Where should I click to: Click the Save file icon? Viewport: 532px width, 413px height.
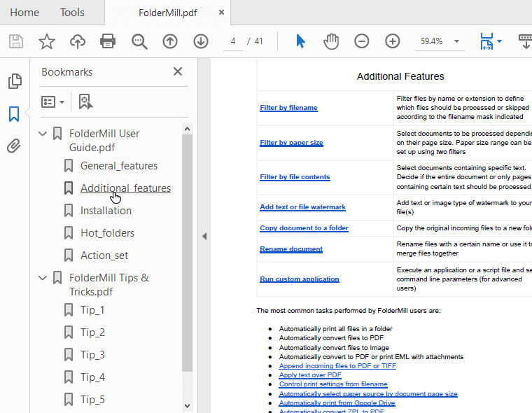pyautogui.click(x=15, y=41)
